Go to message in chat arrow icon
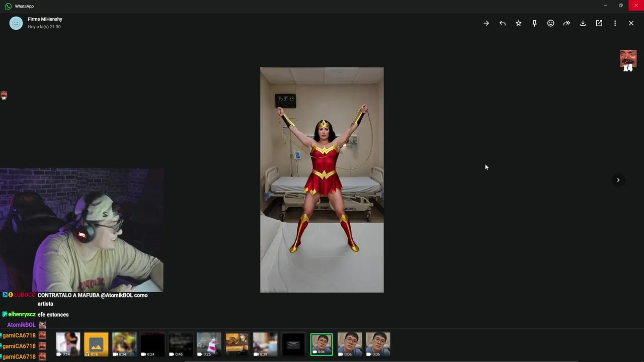Image resolution: width=644 pixels, height=362 pixels. pos(486,23)
